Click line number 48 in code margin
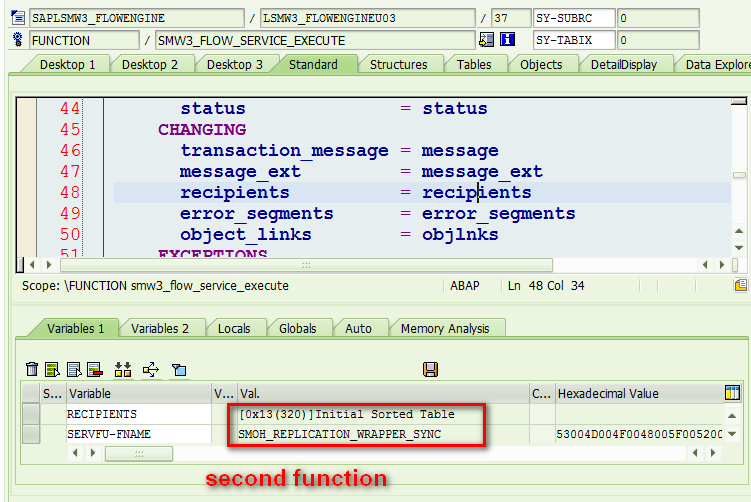This screenshot has height=502, width=751. (x=70, y=193)
